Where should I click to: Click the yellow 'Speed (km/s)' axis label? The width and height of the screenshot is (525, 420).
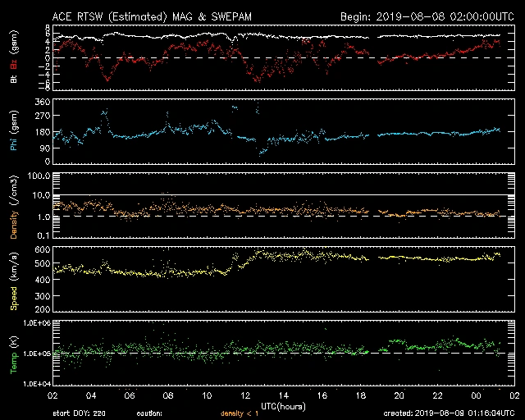point(14,281)
